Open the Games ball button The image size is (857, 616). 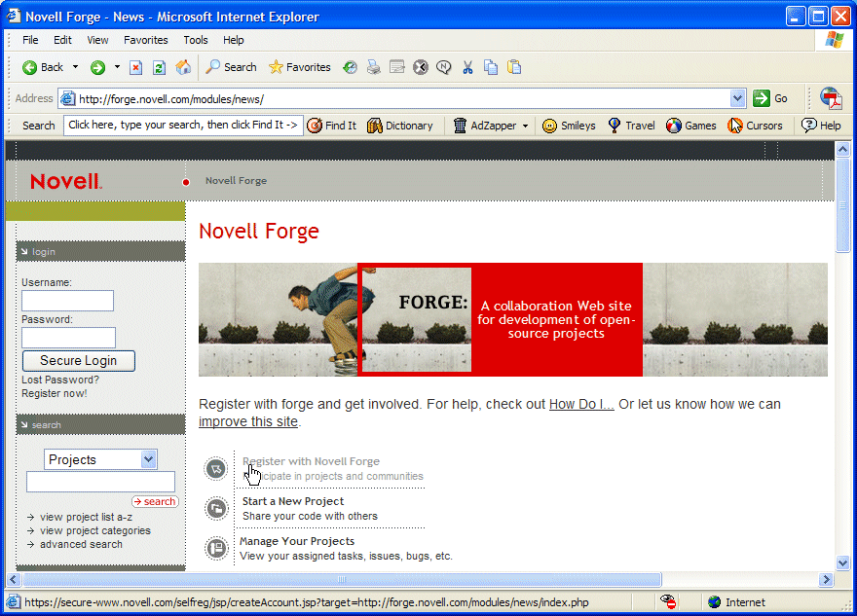(690, 126)
